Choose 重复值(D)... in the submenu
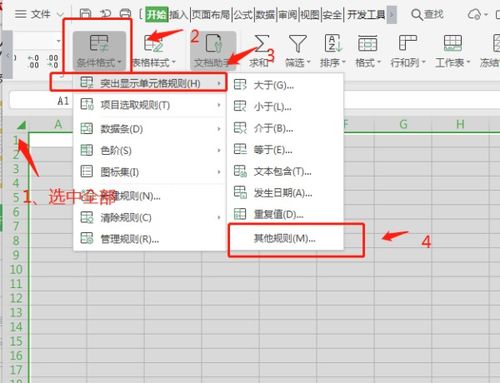500x383 pixels. pos(285,214)
